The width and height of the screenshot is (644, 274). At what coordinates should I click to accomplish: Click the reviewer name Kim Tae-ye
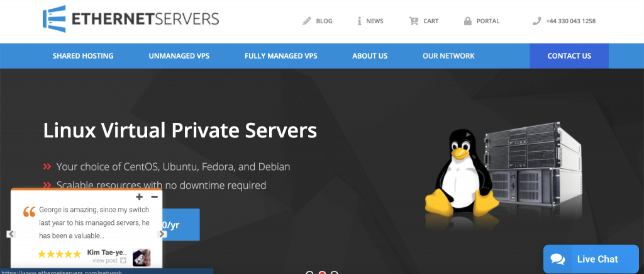(107, 253)
